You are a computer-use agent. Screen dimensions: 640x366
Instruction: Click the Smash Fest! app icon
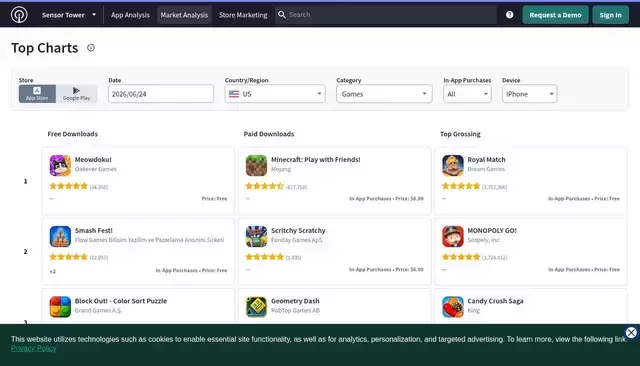click(x=60, y=236)
